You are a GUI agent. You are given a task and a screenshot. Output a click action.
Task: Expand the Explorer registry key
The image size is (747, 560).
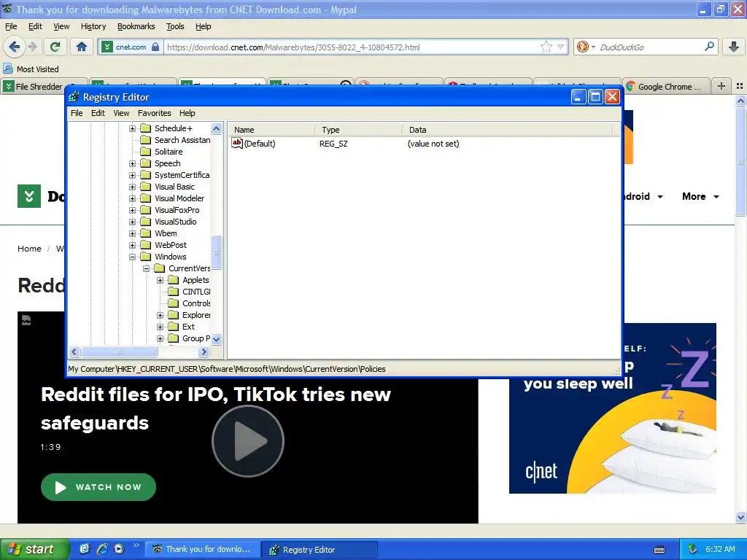point(160,315)
